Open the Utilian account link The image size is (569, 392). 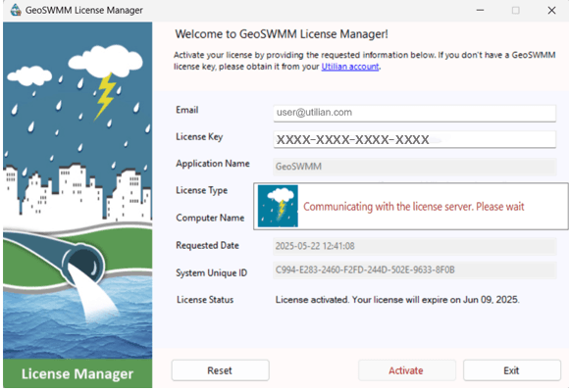point(350,67)
